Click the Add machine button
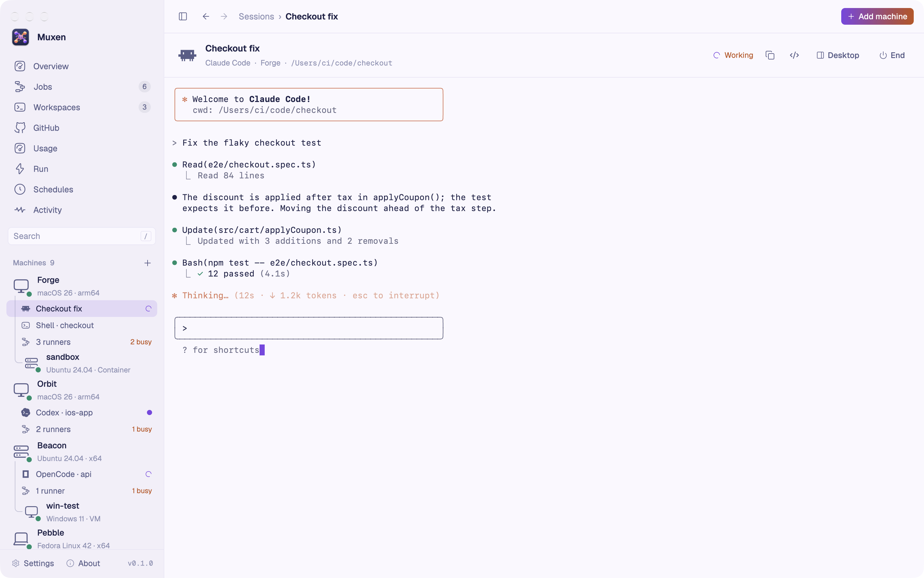 [x=877, y=16]
